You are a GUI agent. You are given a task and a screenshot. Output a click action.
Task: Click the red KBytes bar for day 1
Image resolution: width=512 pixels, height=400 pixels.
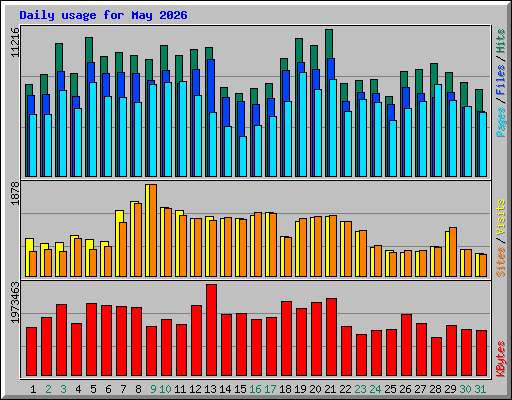32,352
